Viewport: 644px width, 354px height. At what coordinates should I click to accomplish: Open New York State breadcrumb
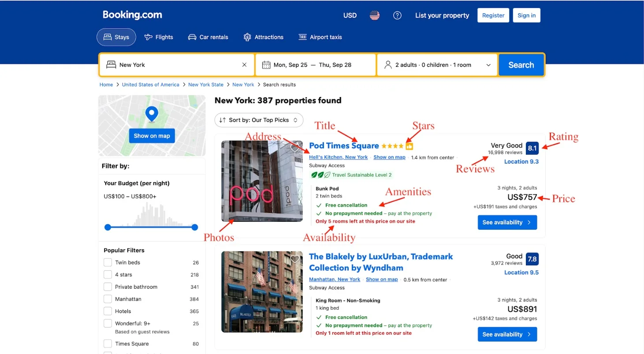(206, 85)
